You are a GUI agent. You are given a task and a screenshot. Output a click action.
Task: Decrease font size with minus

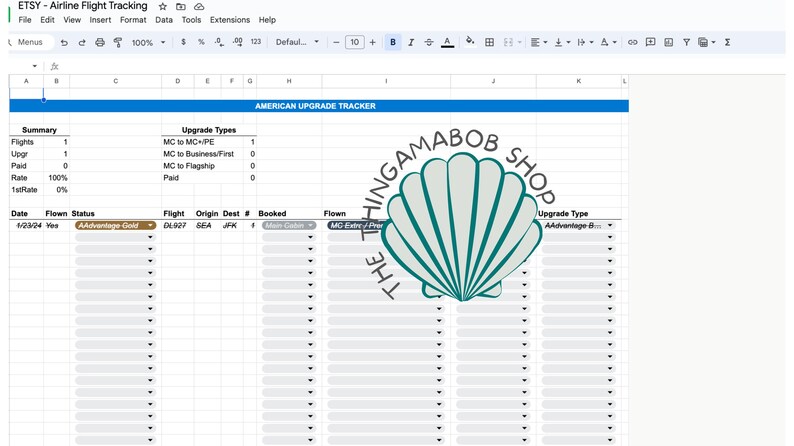[x=336, y=43]
